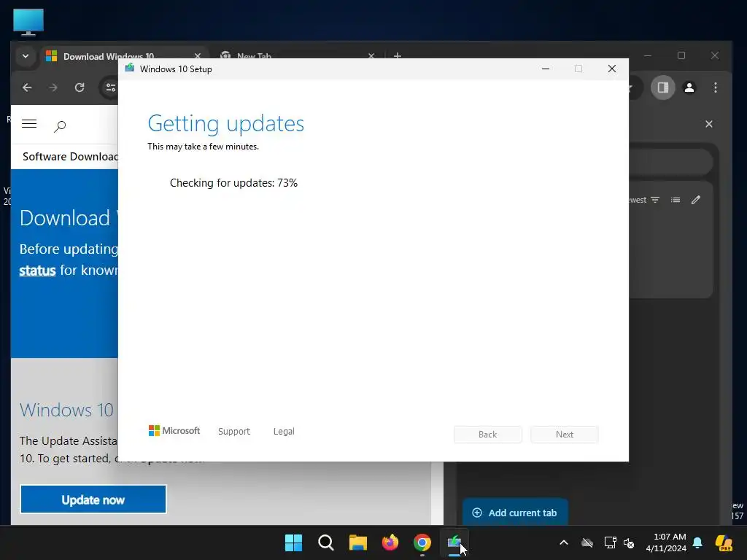
Task: Open Chrome from taskbar
Action: coord(422,542)
